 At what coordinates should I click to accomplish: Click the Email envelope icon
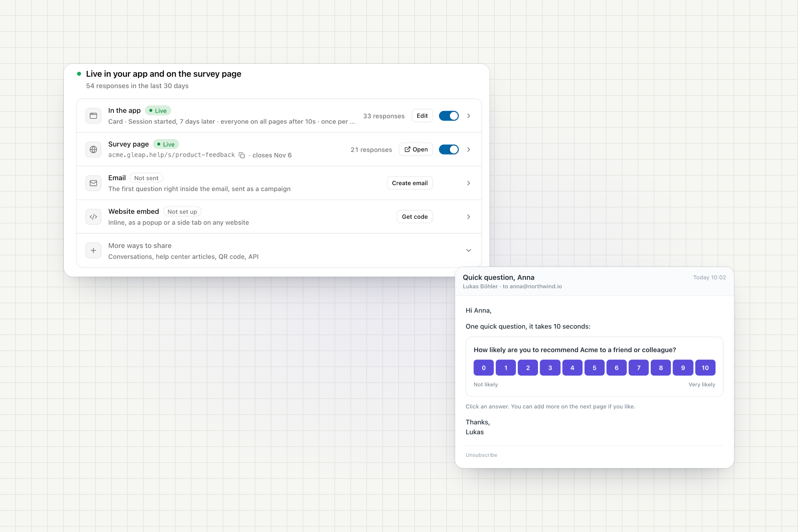click(x=93, y=183)
